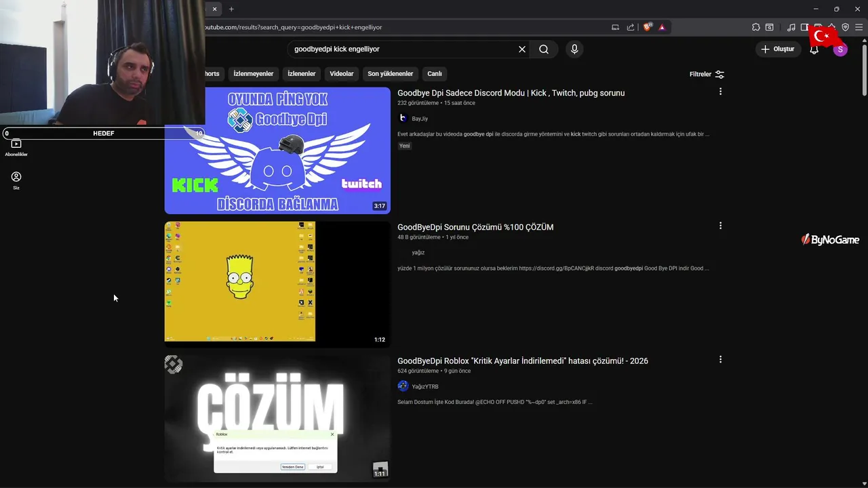Open the BayJiy channel name

tap(420, 119)
